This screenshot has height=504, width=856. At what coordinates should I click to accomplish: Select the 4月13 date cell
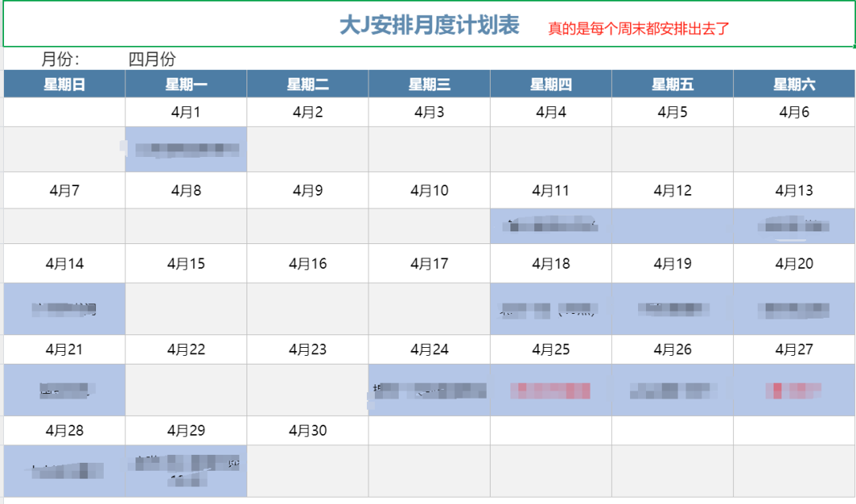[x=794, y=190]
